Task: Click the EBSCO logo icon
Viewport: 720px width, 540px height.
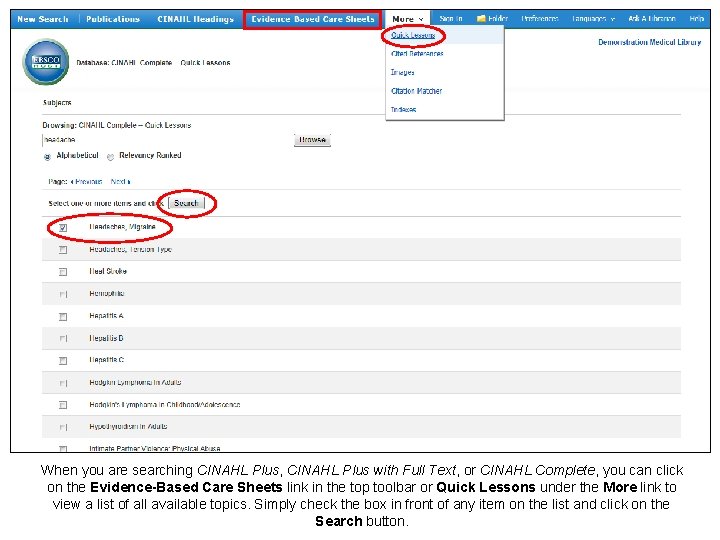Action: pos(46,62)
